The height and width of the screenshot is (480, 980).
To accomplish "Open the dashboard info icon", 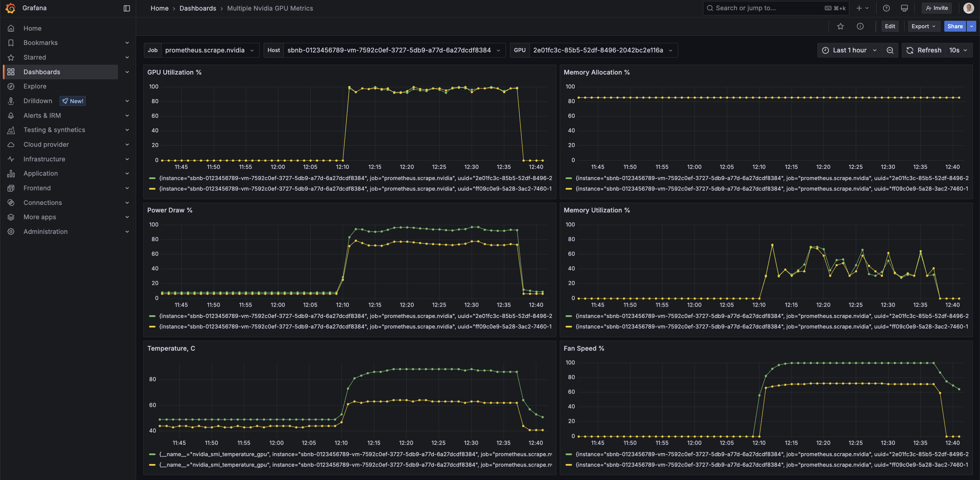I will coord(860,26).
